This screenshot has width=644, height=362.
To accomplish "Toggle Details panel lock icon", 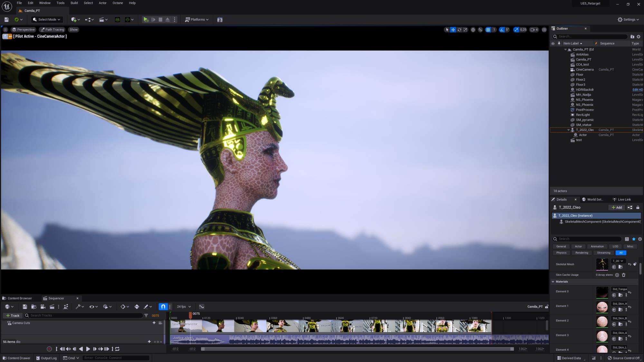I will point(638,208).
